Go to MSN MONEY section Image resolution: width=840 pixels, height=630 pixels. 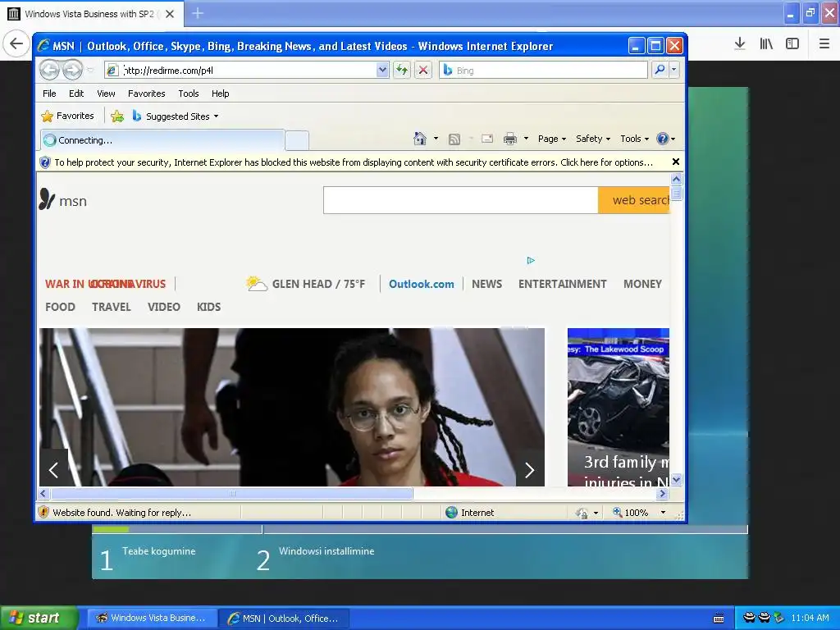point(642,284)
